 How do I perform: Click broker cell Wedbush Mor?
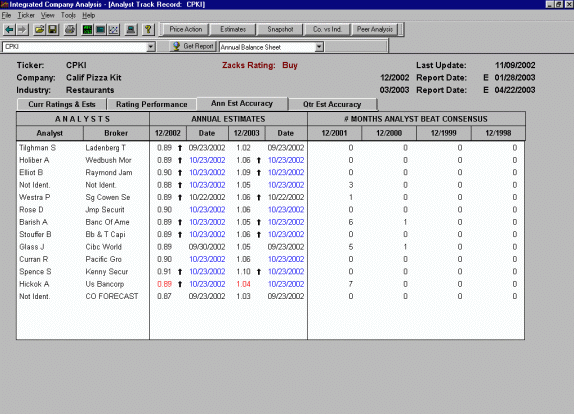[x=108, y=160]
